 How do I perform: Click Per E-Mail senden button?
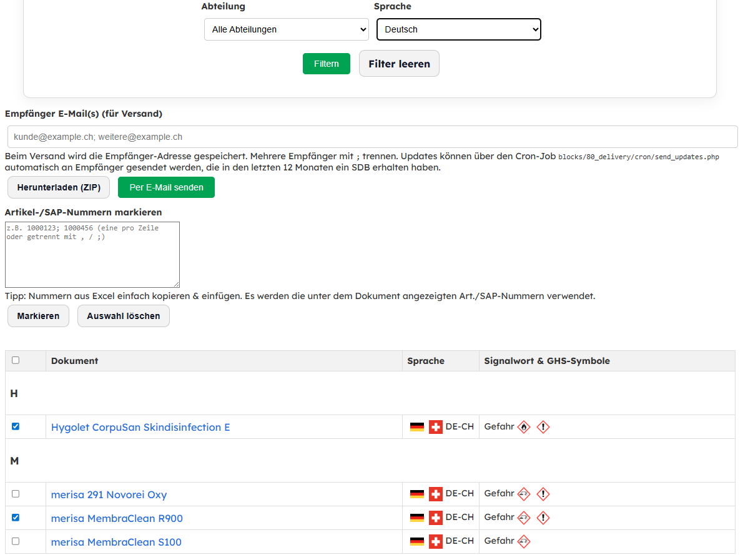click(x=166, y=187)
